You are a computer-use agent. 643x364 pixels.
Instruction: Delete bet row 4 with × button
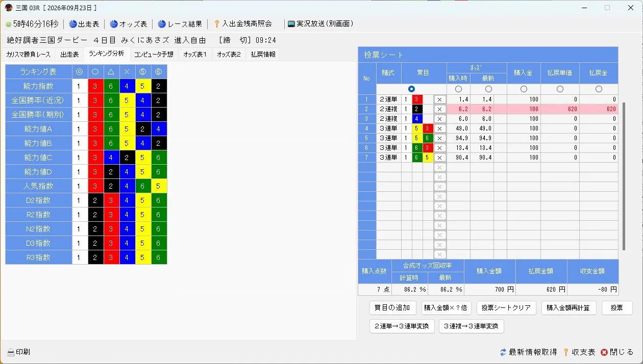click(439, 128)
